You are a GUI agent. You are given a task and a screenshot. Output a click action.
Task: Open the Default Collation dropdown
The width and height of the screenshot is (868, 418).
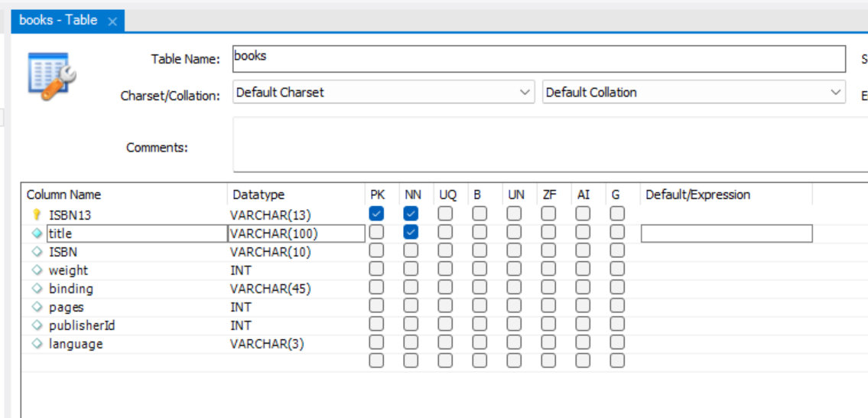pyautogui.click(x=693, y=93)
